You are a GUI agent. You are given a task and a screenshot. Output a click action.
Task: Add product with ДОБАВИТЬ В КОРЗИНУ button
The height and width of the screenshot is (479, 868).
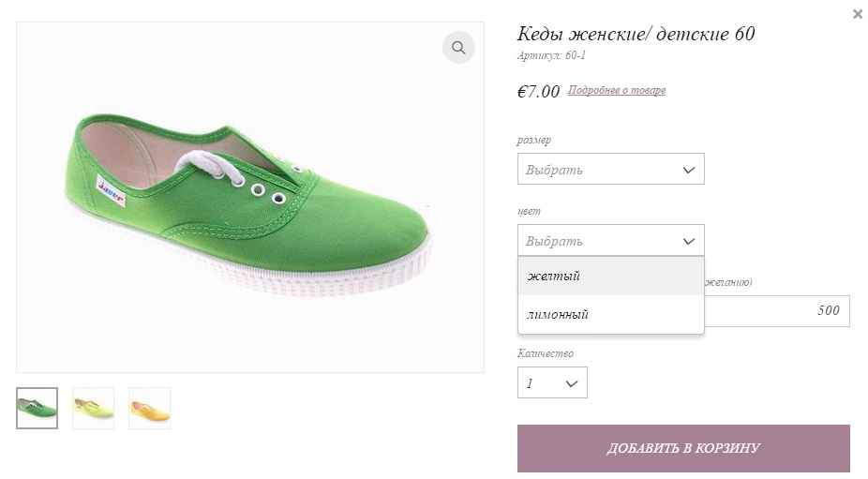683,448
